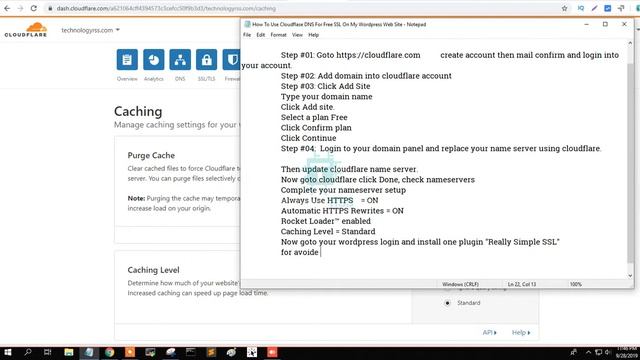Open the red recorder app at taskbar end
The image size is (640, 360).
272,352
